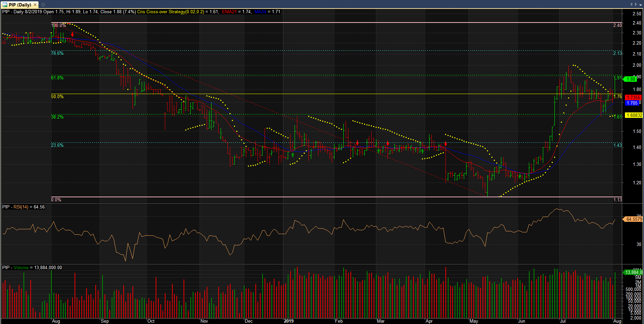This screenshot has height=324, width=644.
Task: Select the 38.2% Fibonacci level label
Action: click(x=57, y=117)
